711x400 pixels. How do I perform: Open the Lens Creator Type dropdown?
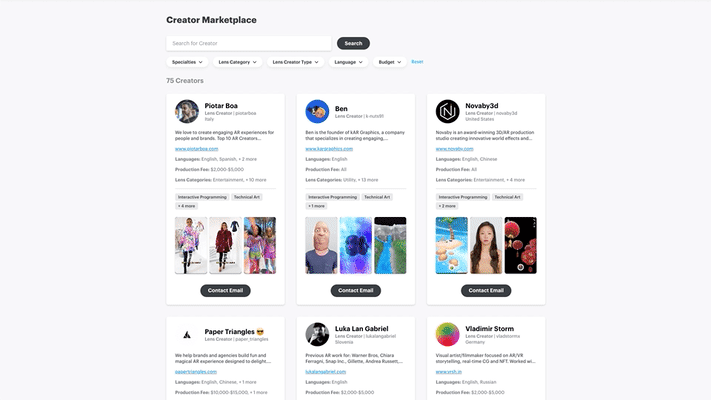click(x=296, y=62)
